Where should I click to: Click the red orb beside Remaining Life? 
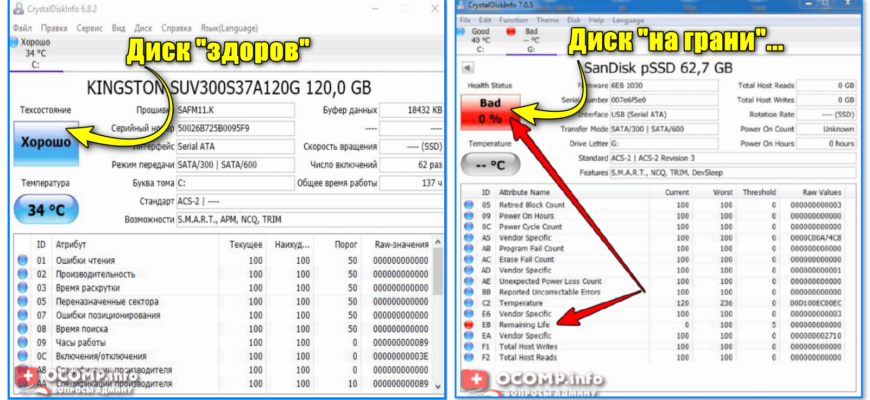(x=469, y=325)
